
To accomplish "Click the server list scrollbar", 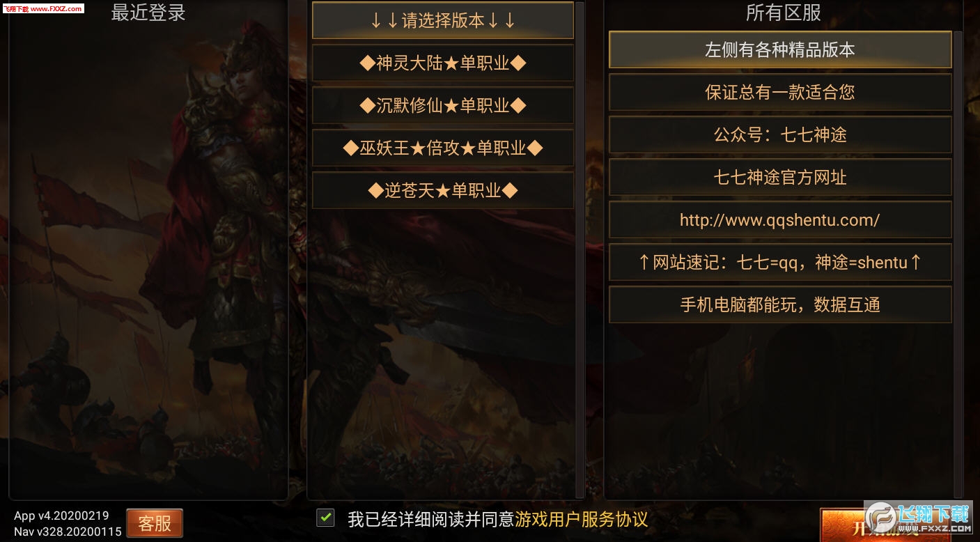I will point(958,263).
